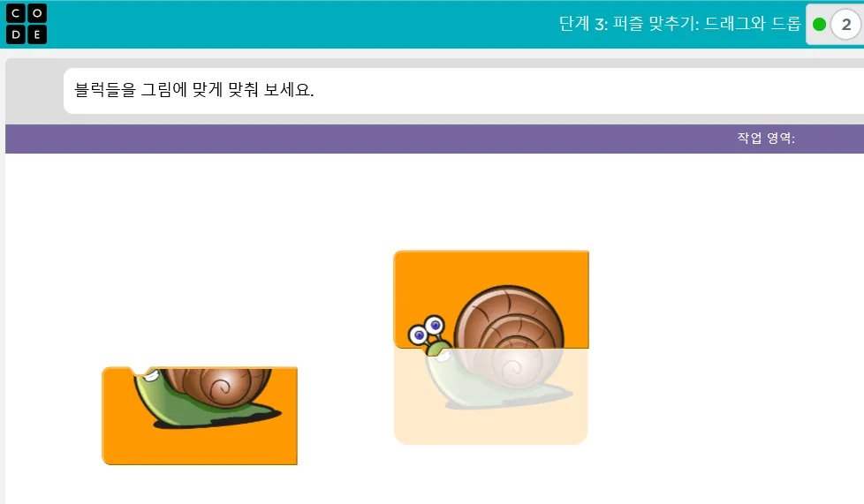Click the letter C tile in logo

pyautogui.click(x=15, y=13)
